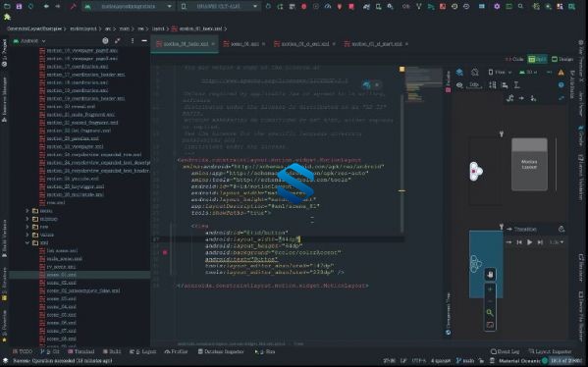Open the playback speed dropdown
Image resolution: width=588 pixels, height=367 pixels.
click(x=557, y=242)
